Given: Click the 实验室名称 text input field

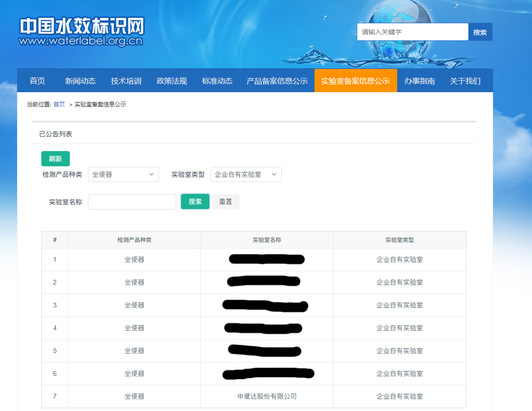Looking at the screenshot, I should coord(132,201).
